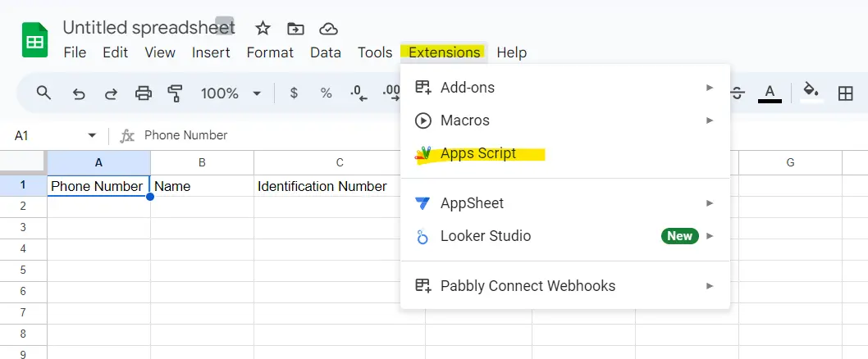The width and height of the screenshot is (868, 359).
Task: Click the Redo arrow icon
Action: coord(111,93)
